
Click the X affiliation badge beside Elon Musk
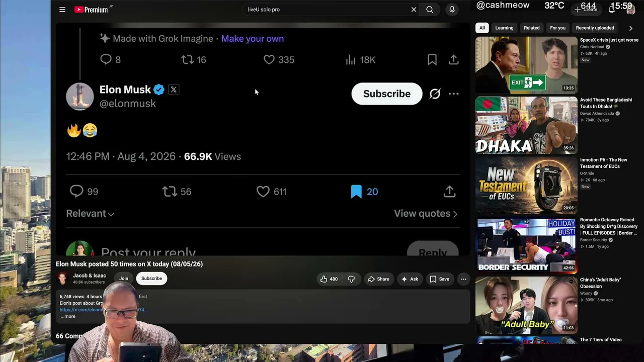click(174, 89)
